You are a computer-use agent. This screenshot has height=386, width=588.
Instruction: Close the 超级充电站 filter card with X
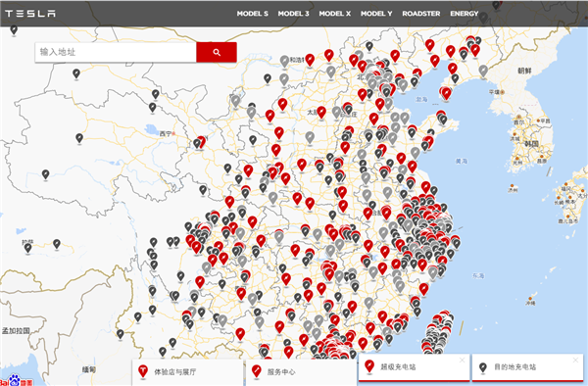pyautogui.click(x=462, y=361)
